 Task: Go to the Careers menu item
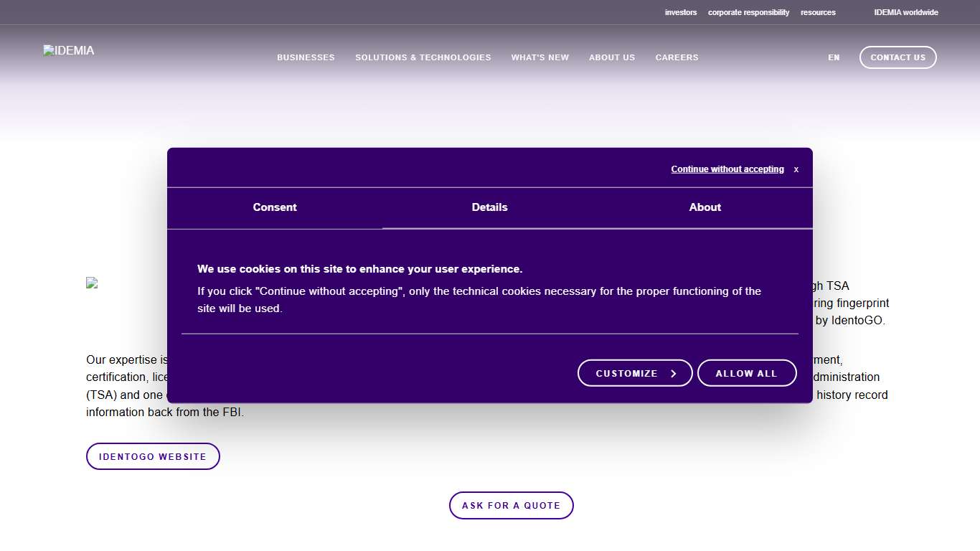tap(677, 57)
